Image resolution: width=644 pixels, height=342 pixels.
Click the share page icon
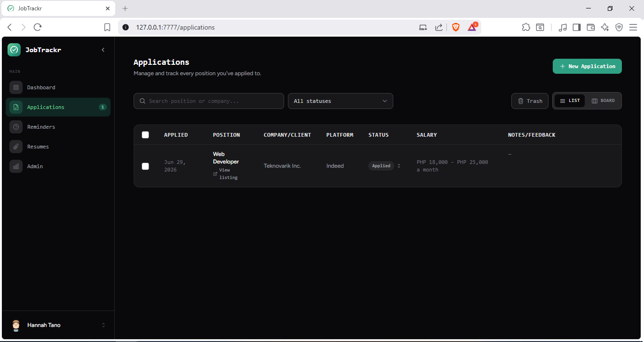click(438, 27)
